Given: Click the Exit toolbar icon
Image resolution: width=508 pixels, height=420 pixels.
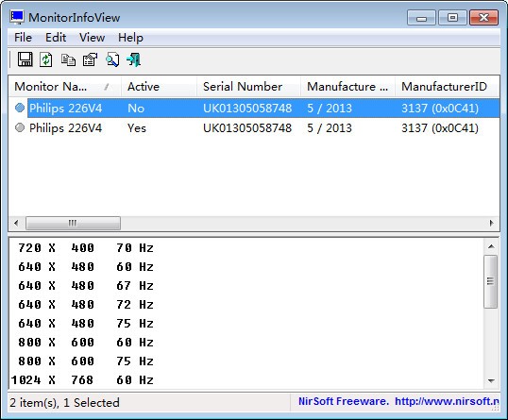Looking at the screenshot, I should click(x=134, y=59).
